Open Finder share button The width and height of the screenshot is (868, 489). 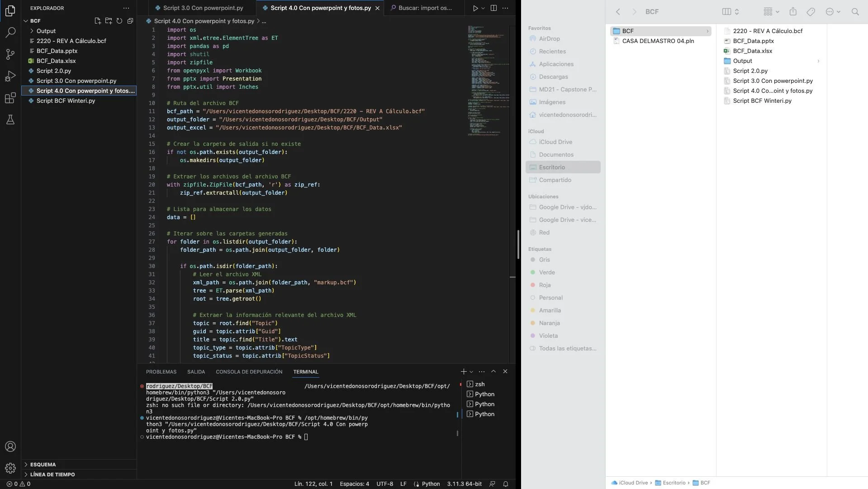pos(793,12)
